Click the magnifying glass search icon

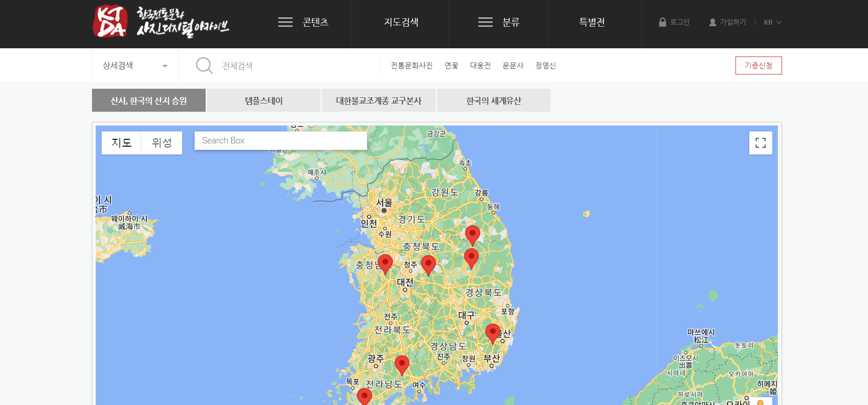click(x=204, y=65)
